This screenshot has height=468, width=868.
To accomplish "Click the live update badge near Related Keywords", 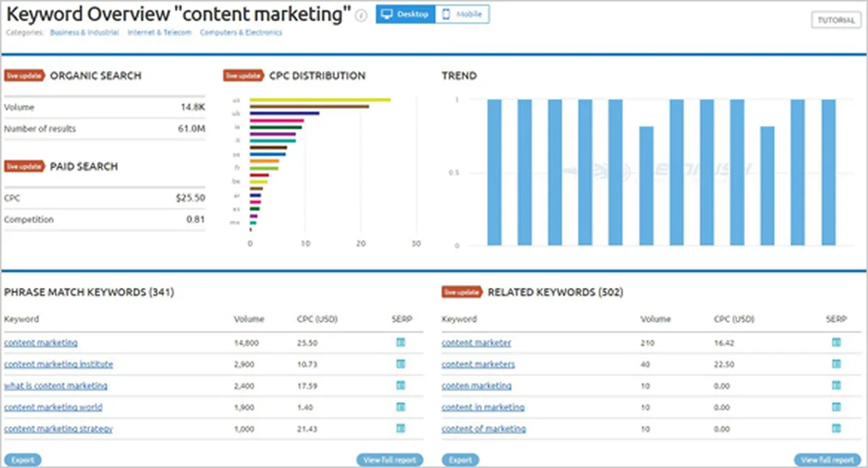I will click(x=462, y=292).
